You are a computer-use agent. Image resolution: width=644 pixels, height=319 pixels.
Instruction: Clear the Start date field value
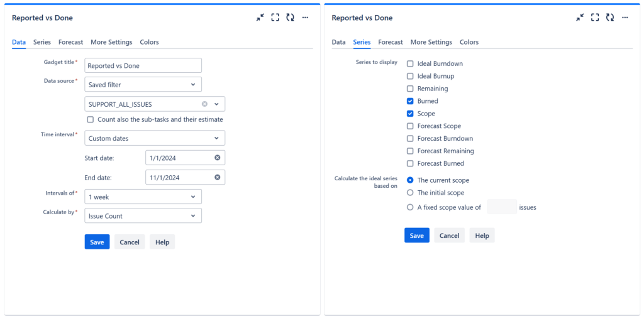tap(217, 158)
